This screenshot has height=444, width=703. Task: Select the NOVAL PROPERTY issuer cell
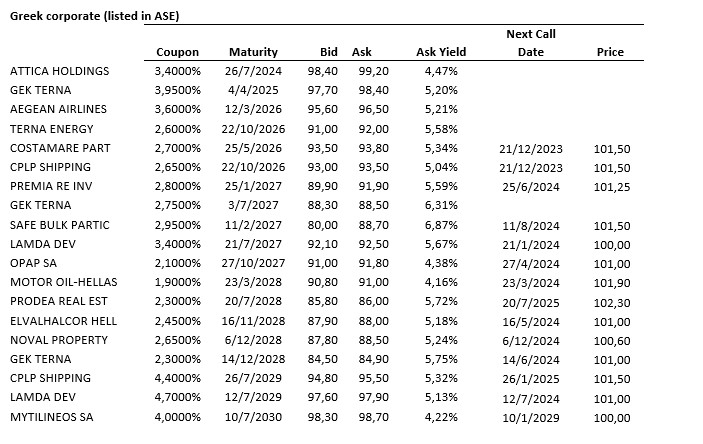pos(58,340)
